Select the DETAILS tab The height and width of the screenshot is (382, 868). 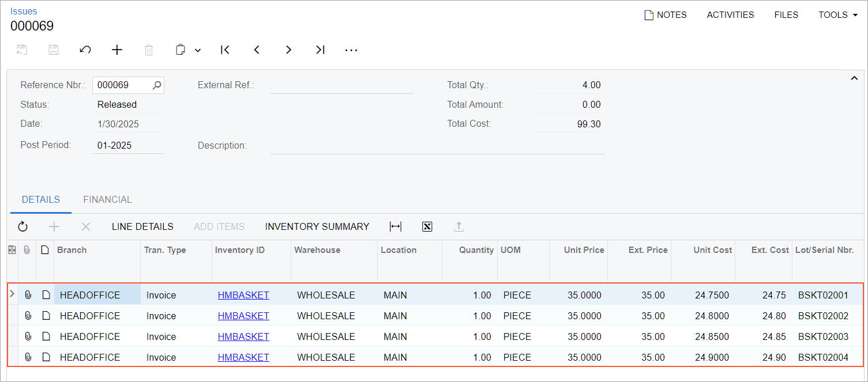click(x=41, y=199)
